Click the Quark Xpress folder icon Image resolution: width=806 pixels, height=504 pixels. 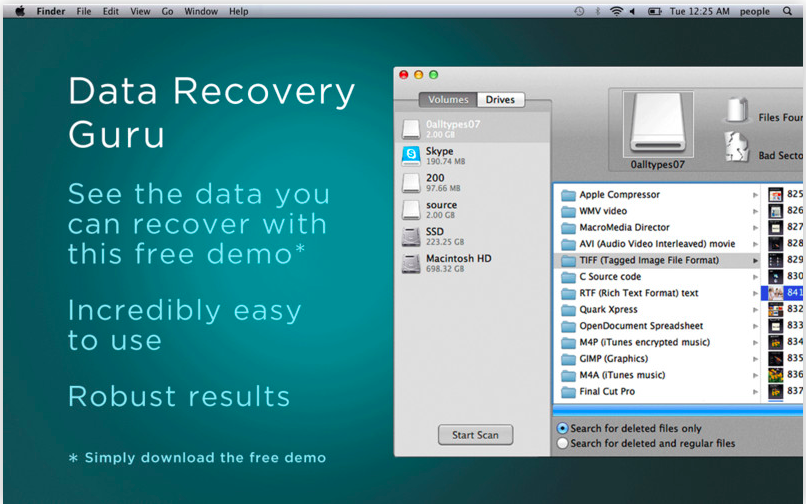point(568,310)
